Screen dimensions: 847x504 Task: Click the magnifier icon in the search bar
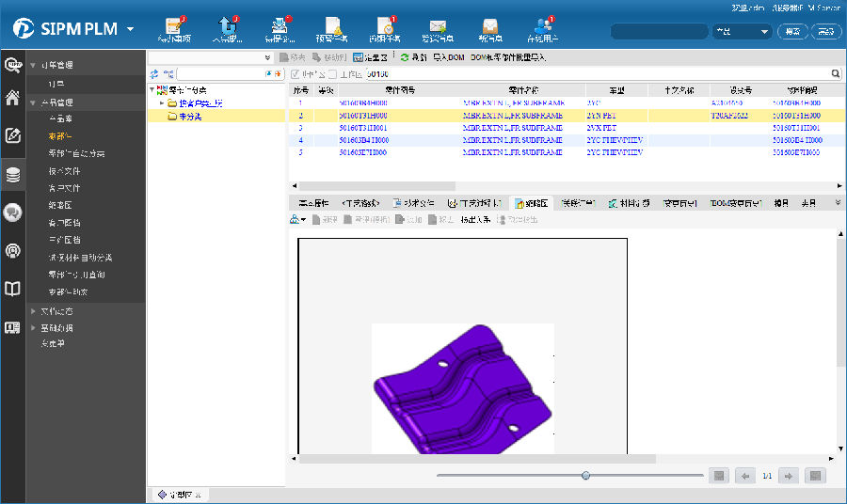836,73
